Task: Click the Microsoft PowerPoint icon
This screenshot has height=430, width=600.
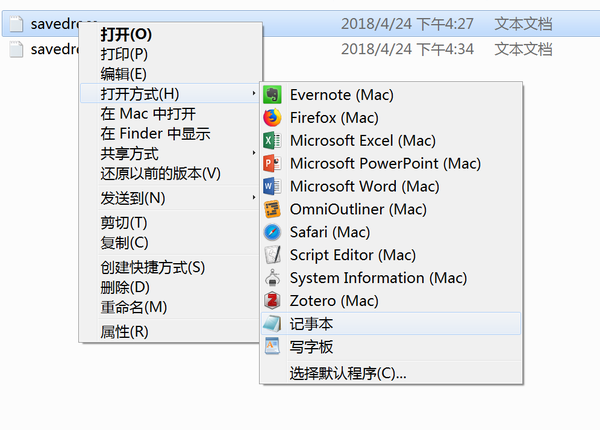Action: coord(272,163)
